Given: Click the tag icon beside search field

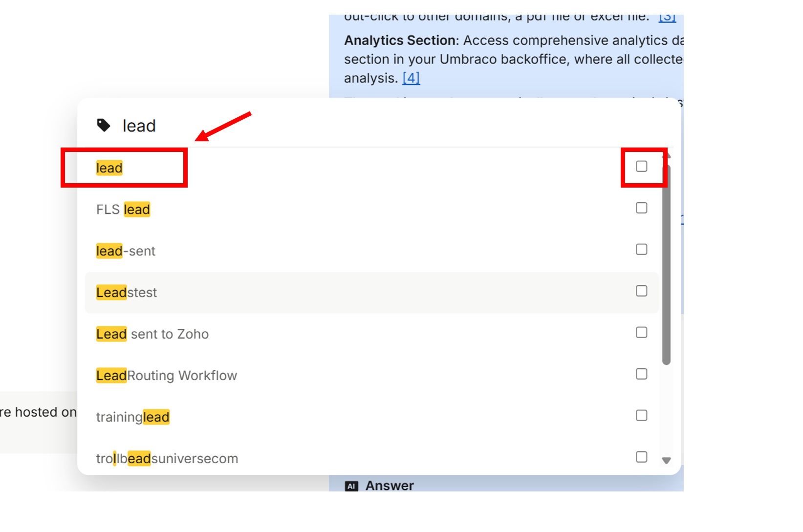Looking at the screenshot, I should [x=103, y=126].
